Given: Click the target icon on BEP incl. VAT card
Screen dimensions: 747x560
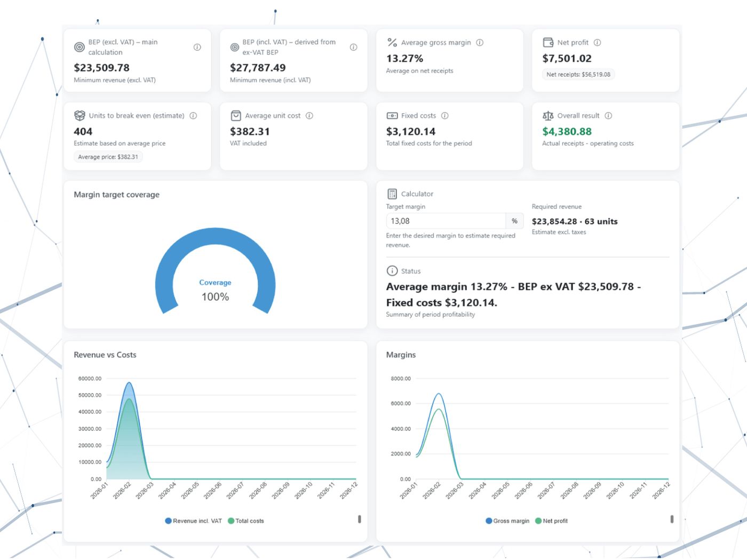Looking at the screenshot, I should pyautogui.click(x=234, y=47).
